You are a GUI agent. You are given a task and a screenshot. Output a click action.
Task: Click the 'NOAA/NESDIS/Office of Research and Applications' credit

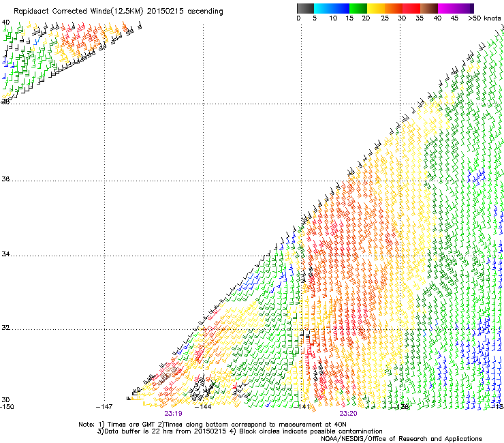(x=401, y=439)
